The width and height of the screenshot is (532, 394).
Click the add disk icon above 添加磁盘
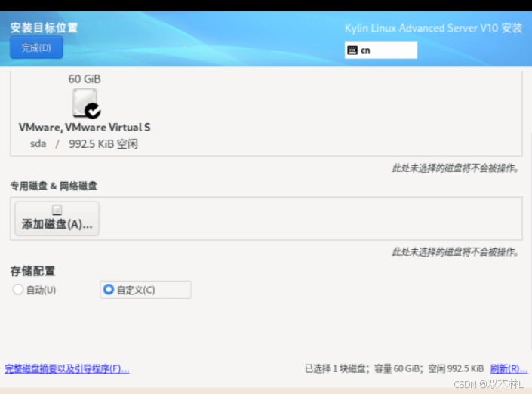(57, 210)
